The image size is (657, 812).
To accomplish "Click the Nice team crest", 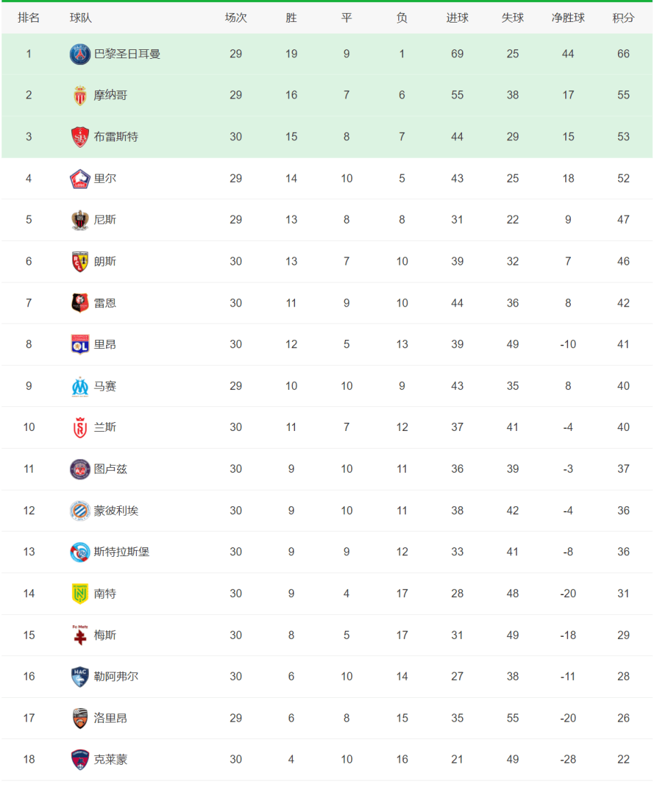I will [x=80, y=220].
